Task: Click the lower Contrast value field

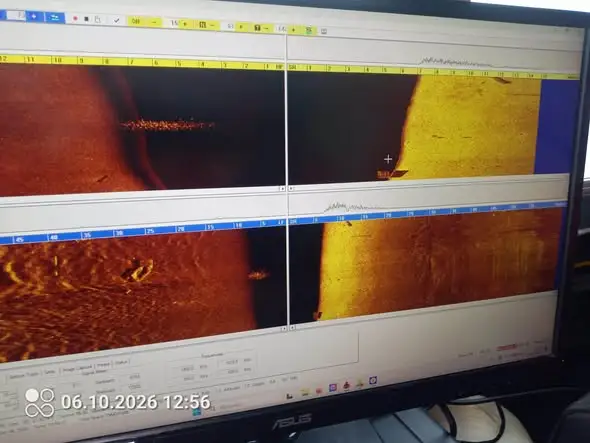Action: point(134,387)
